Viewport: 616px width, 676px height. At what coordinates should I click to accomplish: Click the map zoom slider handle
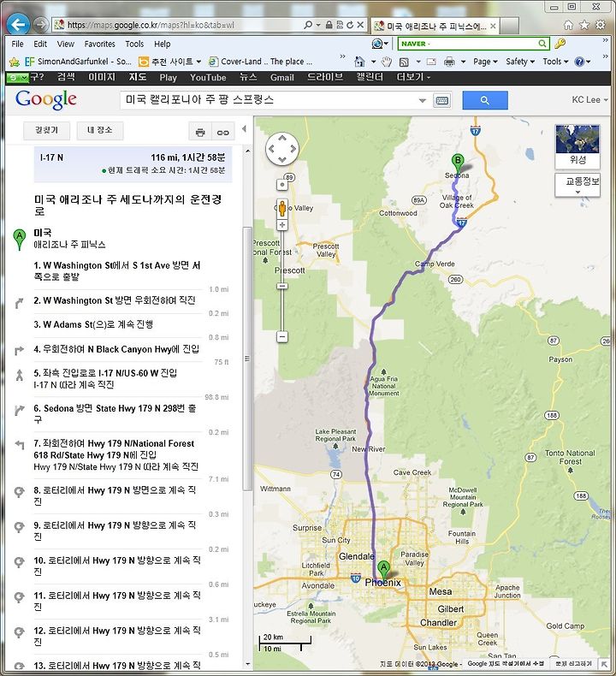[282, 286]
